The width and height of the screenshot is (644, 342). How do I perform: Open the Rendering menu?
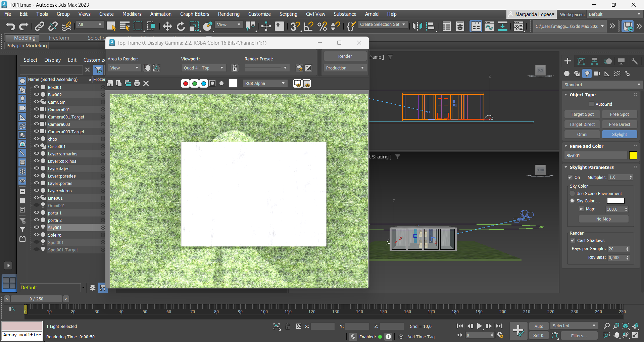229,14
